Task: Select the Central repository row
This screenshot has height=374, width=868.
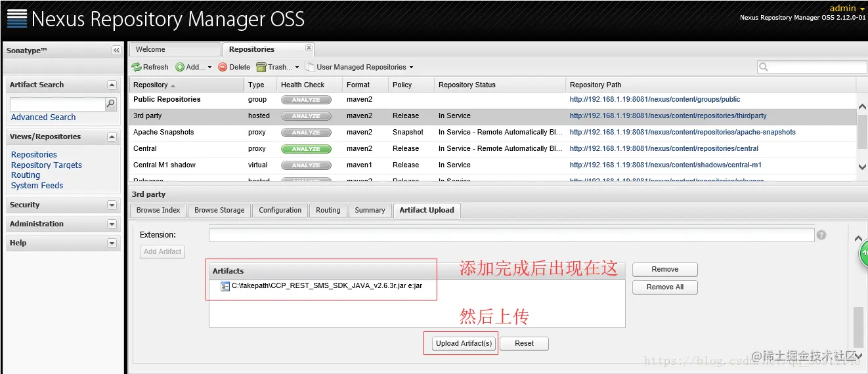Action: tap(493, 149)
